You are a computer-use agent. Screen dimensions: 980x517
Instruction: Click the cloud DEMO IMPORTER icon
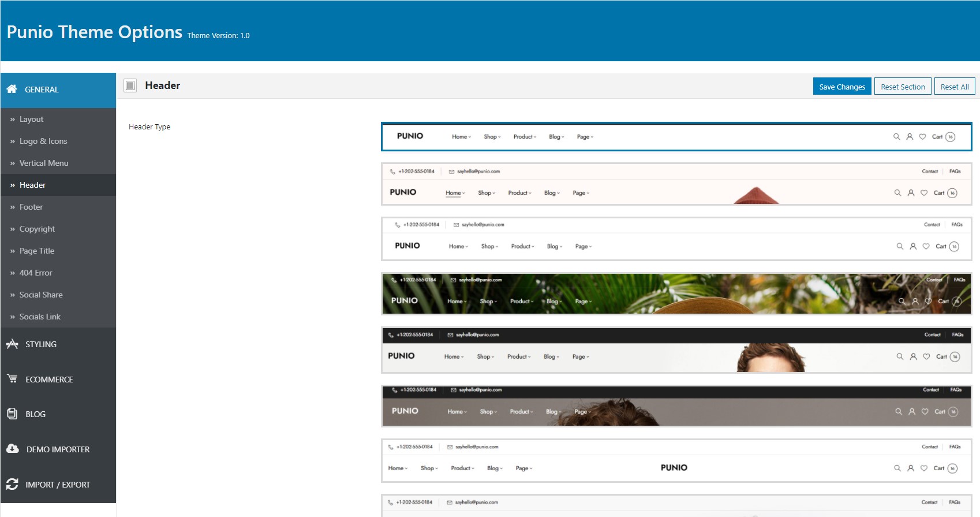(13, 449)
